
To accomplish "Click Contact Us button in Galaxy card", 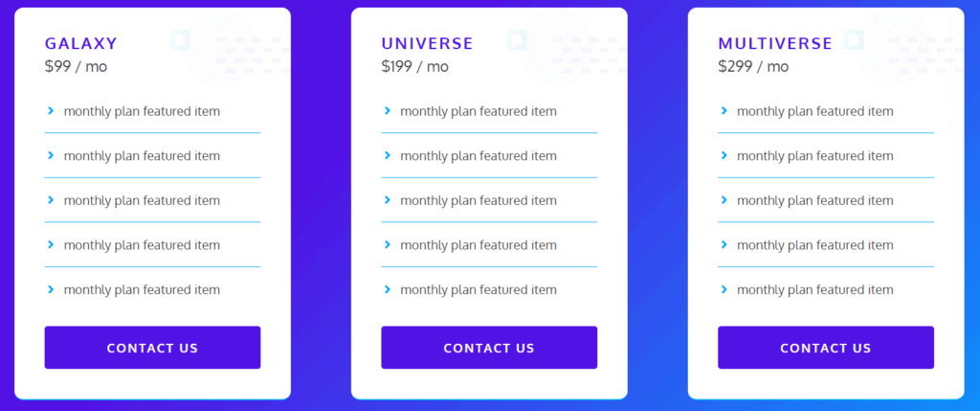I will (152, 347).
